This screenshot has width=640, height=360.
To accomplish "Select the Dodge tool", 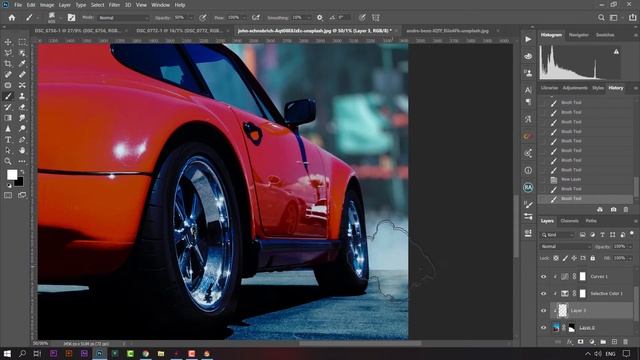I will coord(22,129).
